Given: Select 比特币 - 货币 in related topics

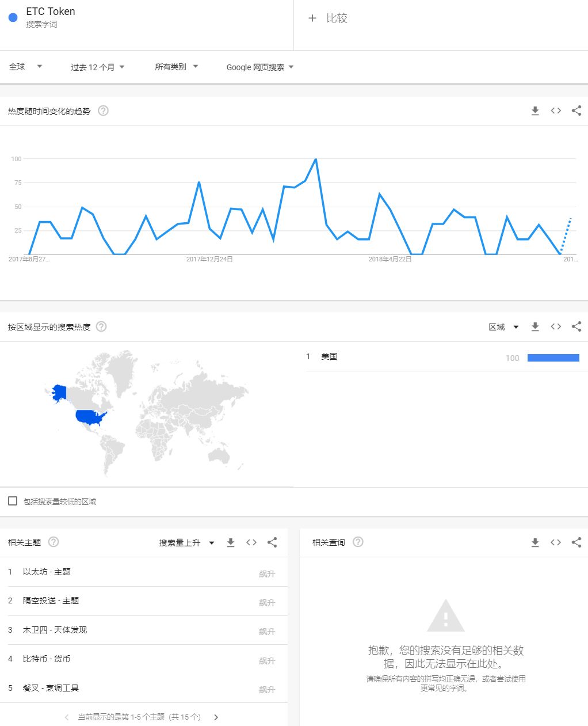Looking at the screenshot, I should tap(47, 659).
